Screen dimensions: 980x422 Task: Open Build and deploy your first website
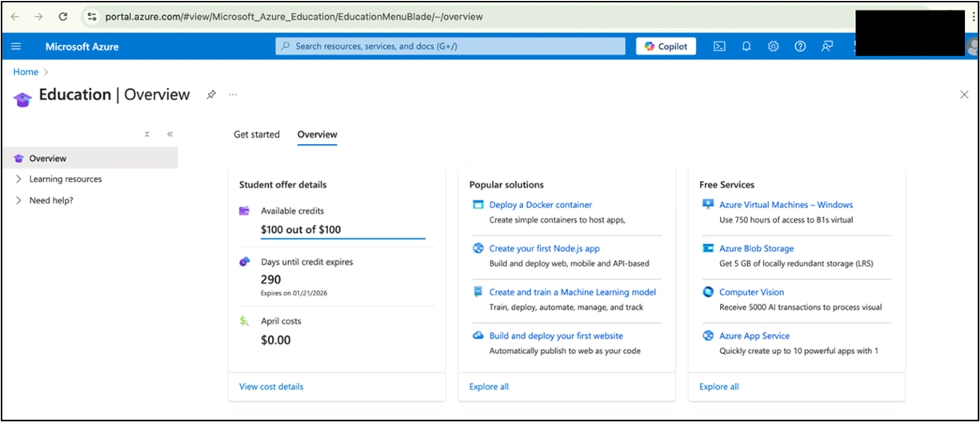556,336
